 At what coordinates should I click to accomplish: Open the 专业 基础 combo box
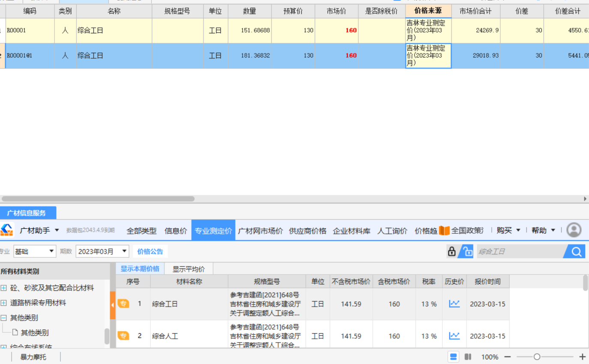[x=35, y=251]
